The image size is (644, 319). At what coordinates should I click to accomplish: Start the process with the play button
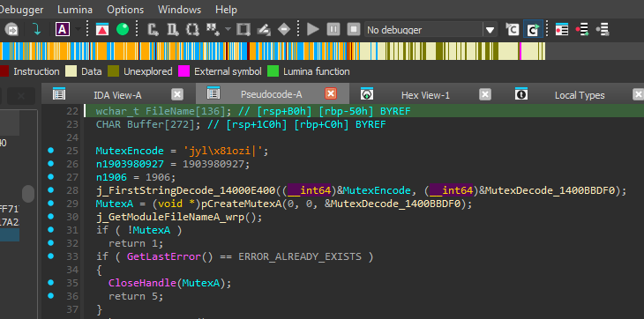[x=313, y=30]
